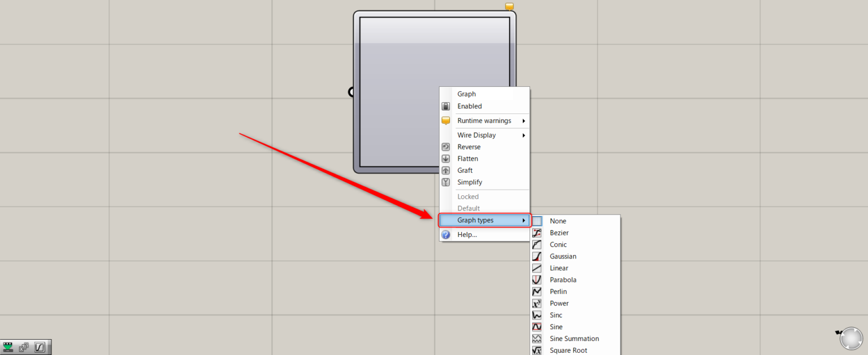
Task: Set graph type to None
Action: 557,221
